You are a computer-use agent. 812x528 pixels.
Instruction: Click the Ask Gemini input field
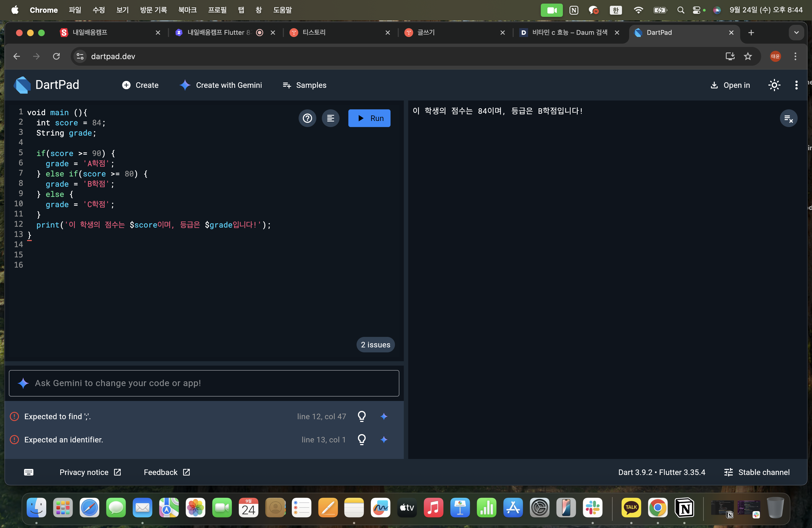coord(204,383)
